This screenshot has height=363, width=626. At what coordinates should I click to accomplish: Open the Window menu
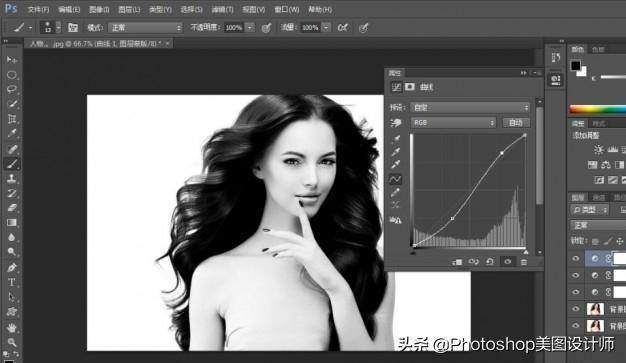(287, 9)
